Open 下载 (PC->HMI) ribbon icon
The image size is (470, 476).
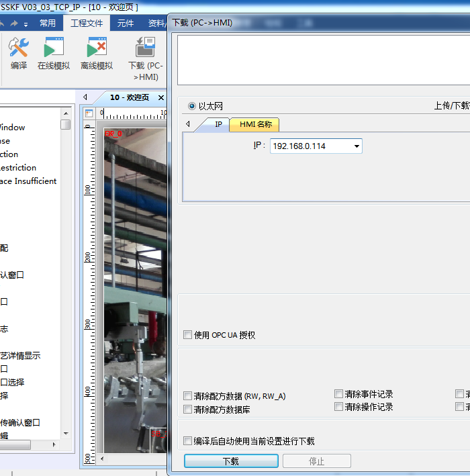(x=146, y=59)
